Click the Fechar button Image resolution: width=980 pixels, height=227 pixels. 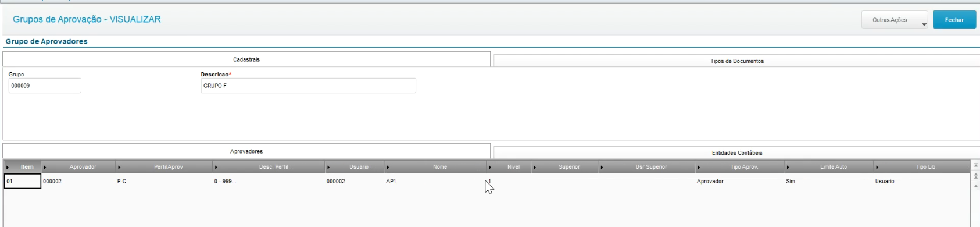tap(954, 20)
